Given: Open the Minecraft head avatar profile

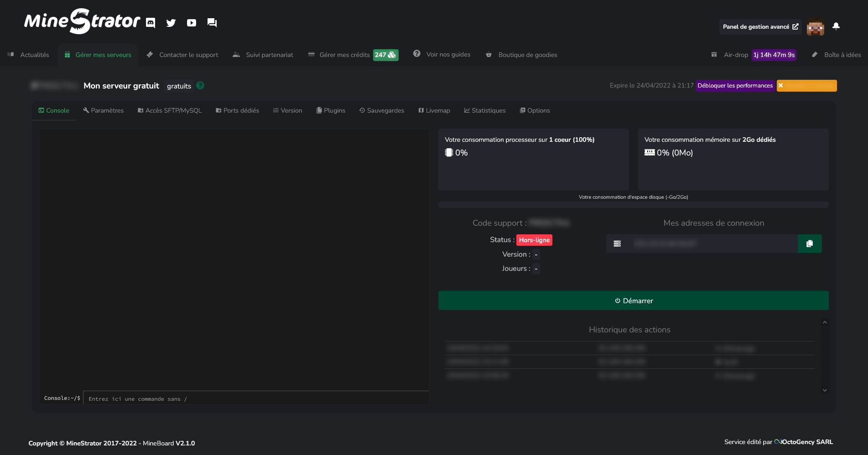Looking at the screenshot, I should (x=816, y=27).
